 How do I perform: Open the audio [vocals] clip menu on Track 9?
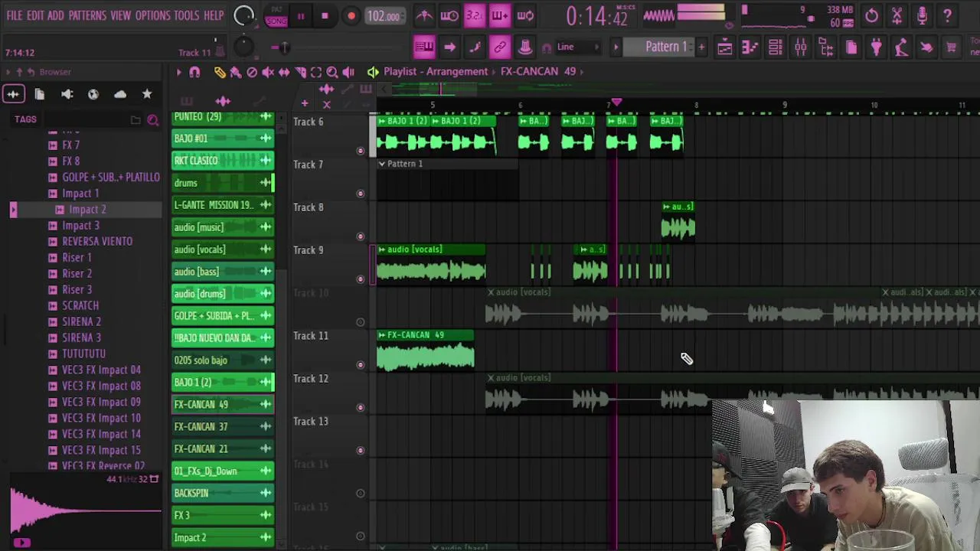pos(381,249)
